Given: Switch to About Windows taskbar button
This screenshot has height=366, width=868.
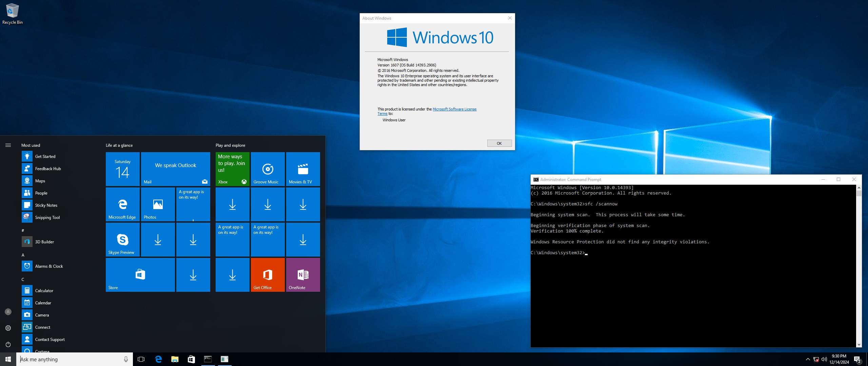Looking at the screenshot, I should point(224,359).
